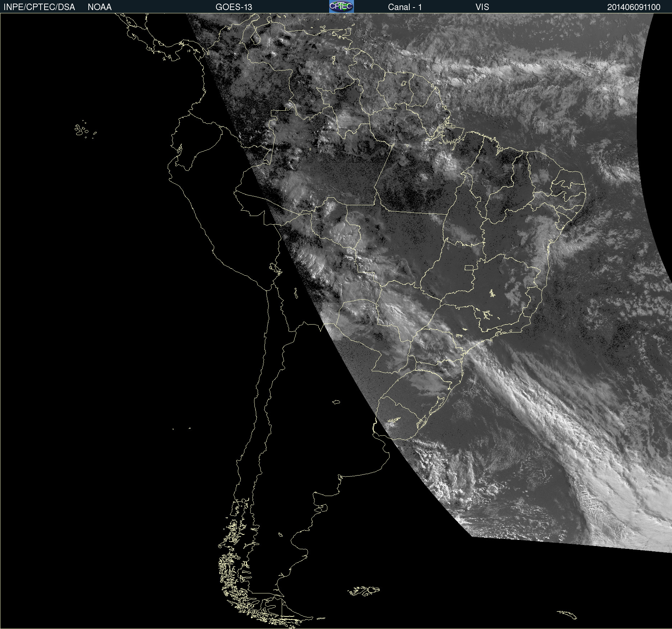672x629 pixels.
Task: Click the 201406091100 timestamp text
Action: click(x=634, y=7)
